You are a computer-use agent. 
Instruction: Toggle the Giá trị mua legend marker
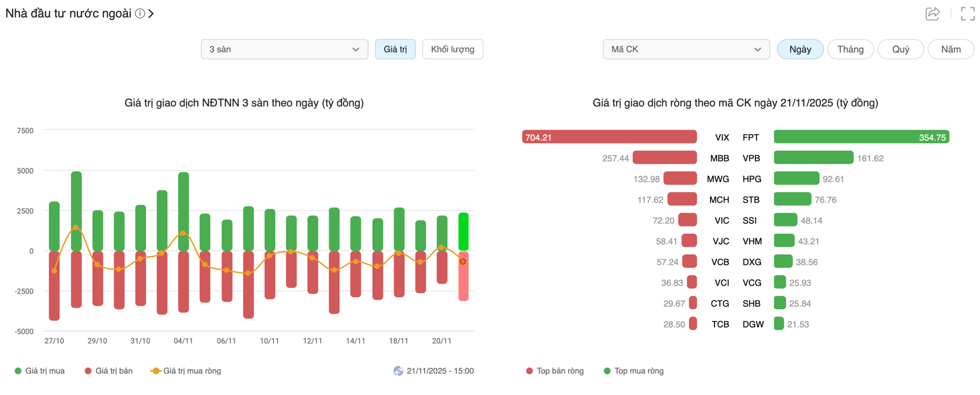tap(18, 371)
